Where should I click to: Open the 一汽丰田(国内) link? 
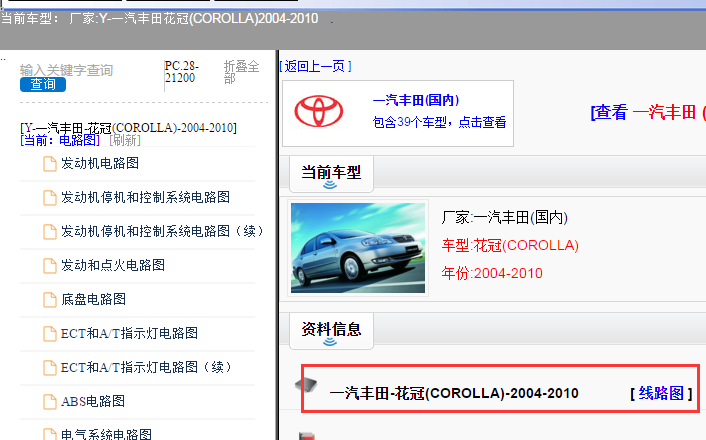(x=416, y=100)
